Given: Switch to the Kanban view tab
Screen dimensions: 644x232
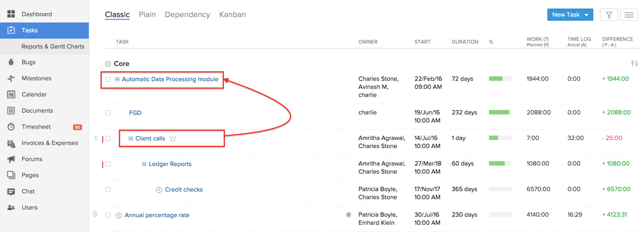Looking at the screenshot, I should click(232, 15).
